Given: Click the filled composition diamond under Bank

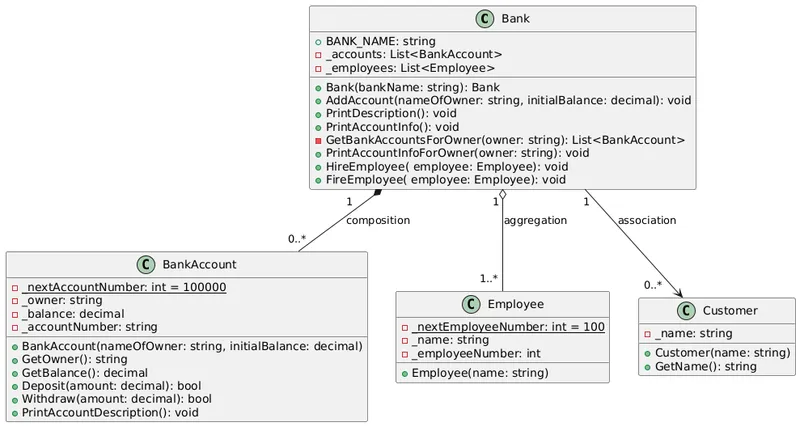Looking at the screenshot, I should (377, 194).
